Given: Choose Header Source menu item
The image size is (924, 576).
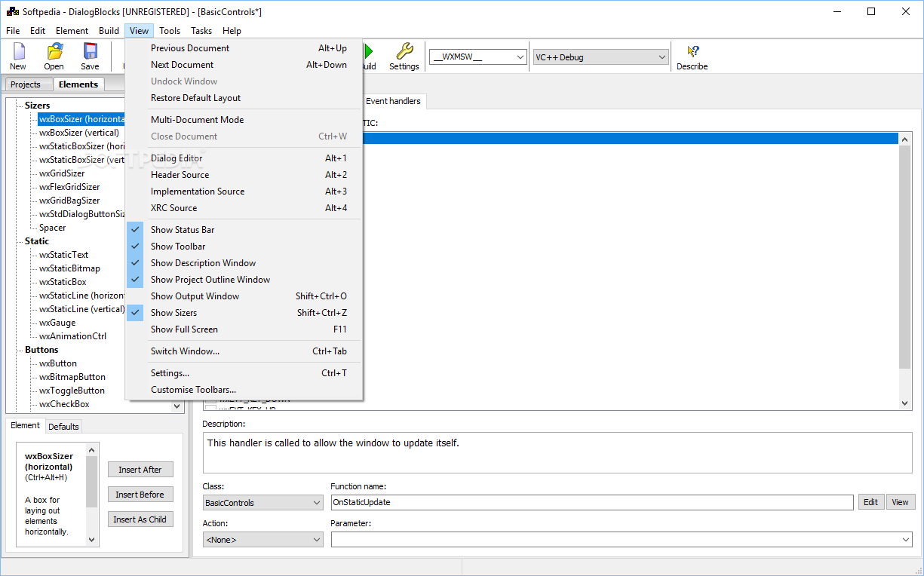Looking at the screenshot, I should point(244,175).
